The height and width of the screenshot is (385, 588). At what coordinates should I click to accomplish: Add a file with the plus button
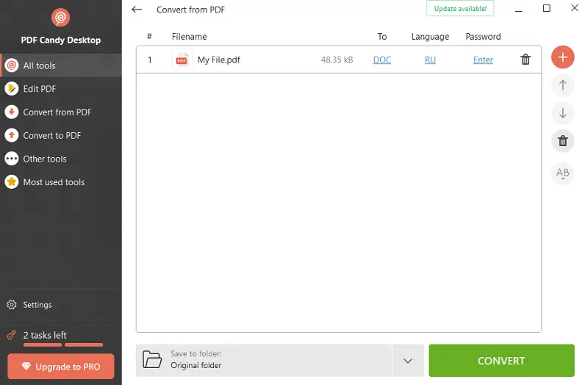[x=562, y=57]
